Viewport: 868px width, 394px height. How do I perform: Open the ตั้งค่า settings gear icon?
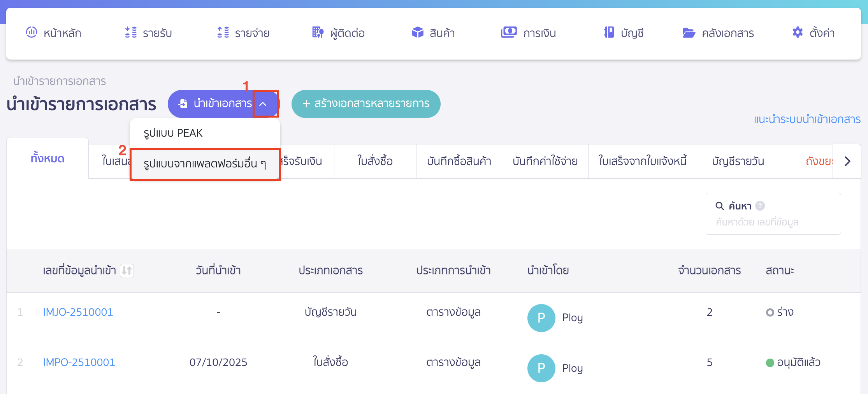797,33
